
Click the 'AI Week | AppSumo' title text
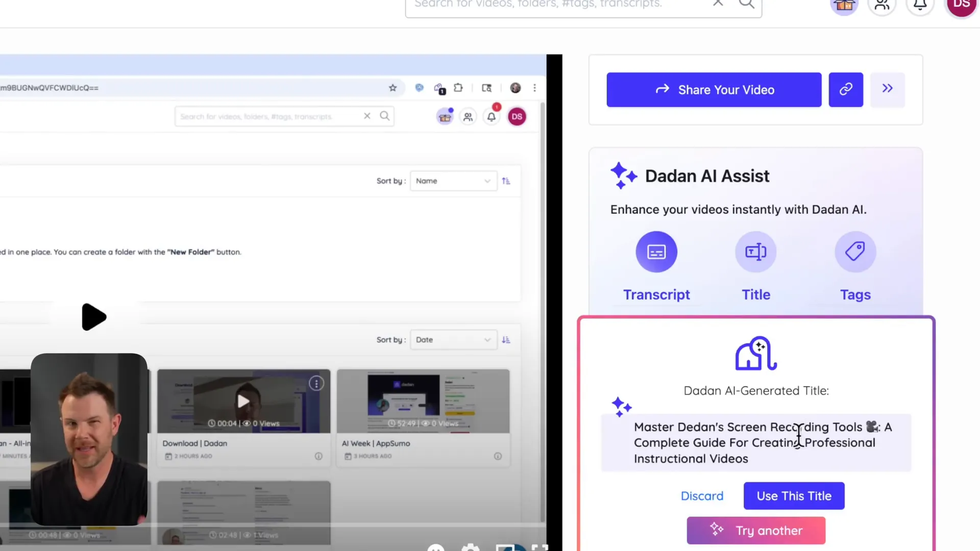point(376,443)
